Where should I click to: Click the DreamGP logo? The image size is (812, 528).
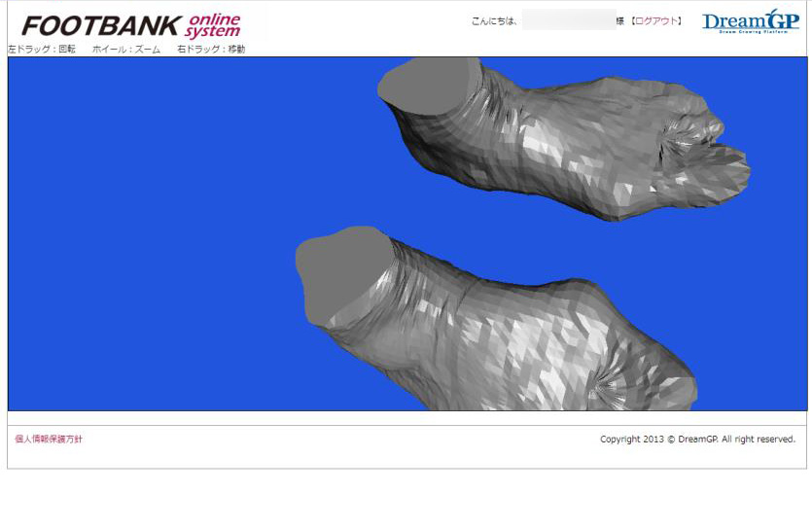pyautogui.click(x=750, y=21)
